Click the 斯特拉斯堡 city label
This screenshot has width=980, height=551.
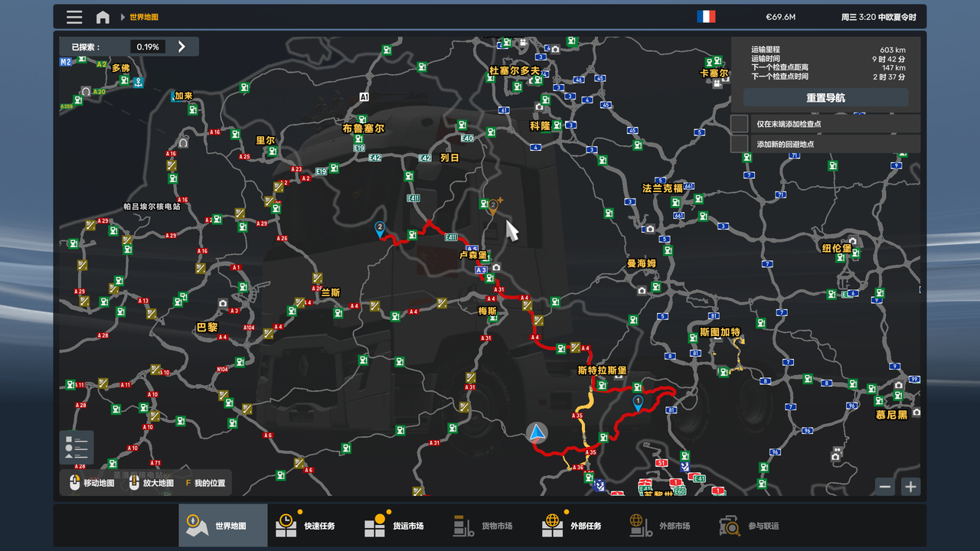coord(603,370)
